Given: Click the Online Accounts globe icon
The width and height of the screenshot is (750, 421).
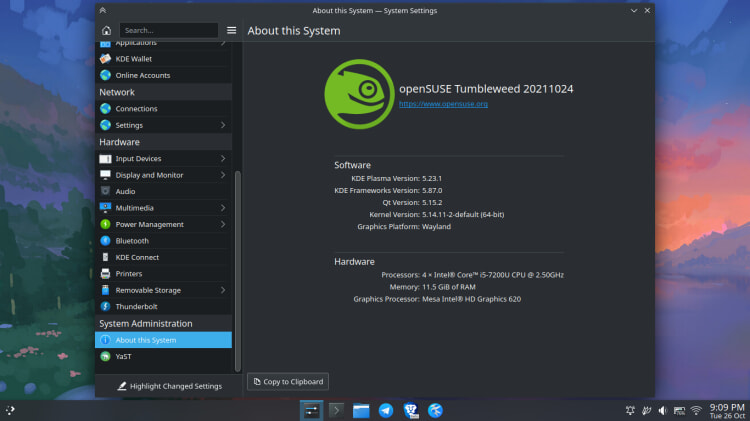Looking at the screenshot, I should [105, 75].
